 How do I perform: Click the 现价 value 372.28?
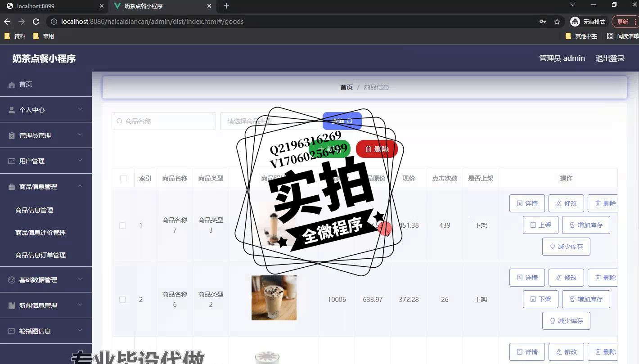point(409,300)
